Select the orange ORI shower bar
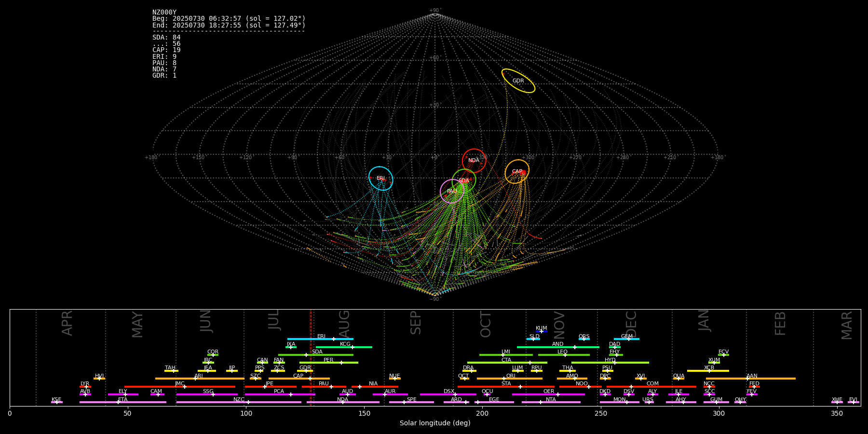868x434 pixels. (x=510, y=379)
